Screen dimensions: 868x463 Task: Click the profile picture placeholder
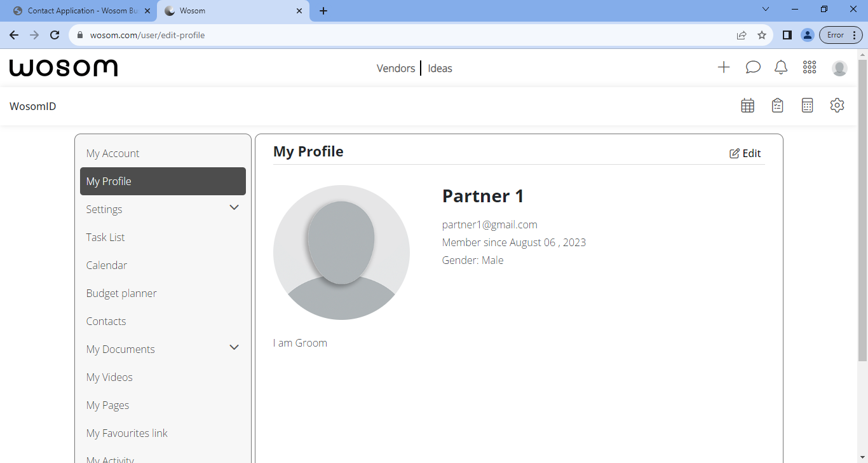tap(341, 252)
